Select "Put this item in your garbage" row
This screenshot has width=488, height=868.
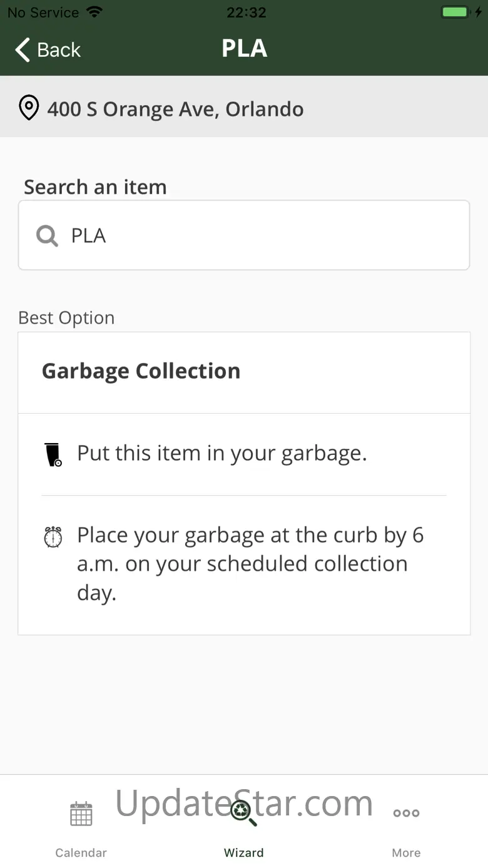tap(222, 453)
